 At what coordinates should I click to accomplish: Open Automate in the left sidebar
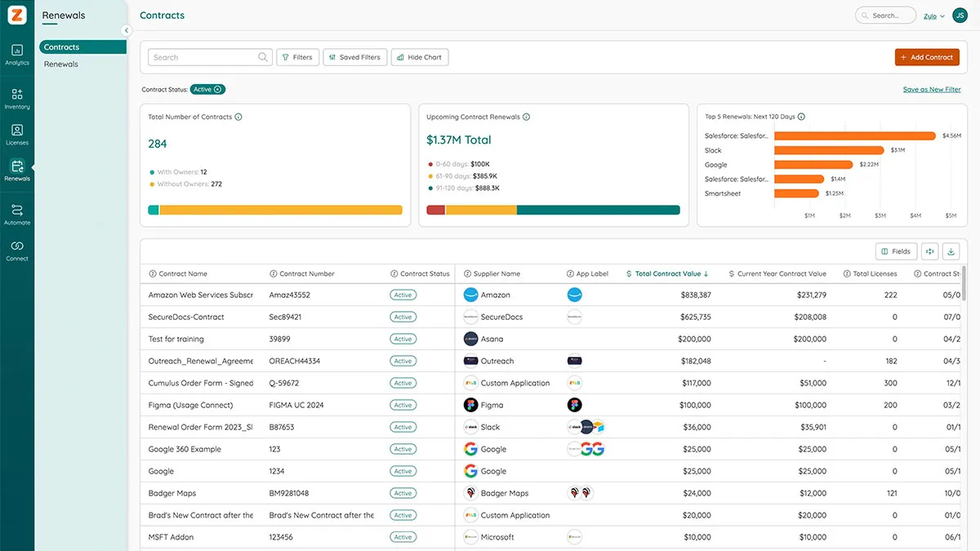(17, 214)
